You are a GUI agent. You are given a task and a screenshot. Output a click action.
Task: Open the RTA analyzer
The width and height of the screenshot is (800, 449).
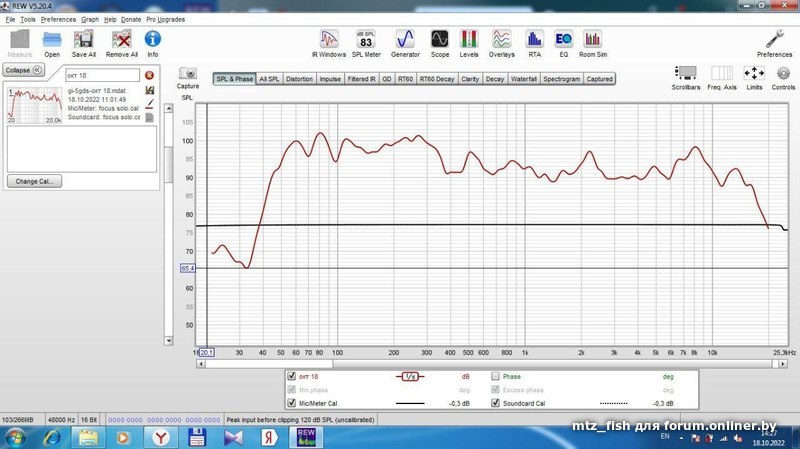point(534,40)
